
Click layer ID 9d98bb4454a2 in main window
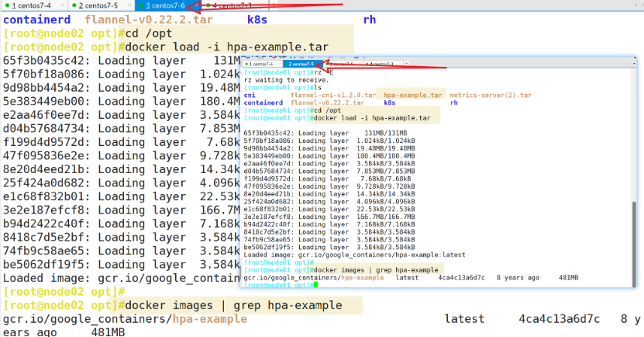click(43, 87)
